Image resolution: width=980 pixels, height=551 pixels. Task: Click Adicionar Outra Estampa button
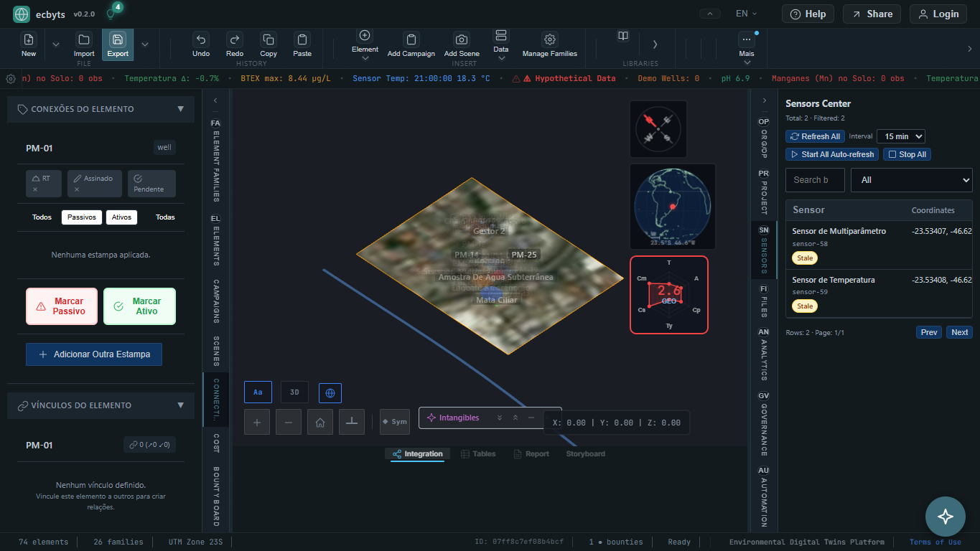(94, 354)
